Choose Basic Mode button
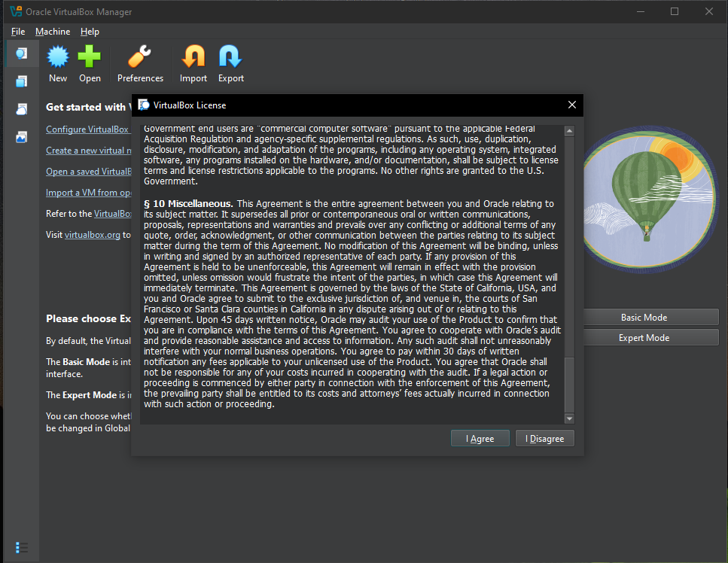This screenshot has height=563, width=728. click(x=651, y=318)
